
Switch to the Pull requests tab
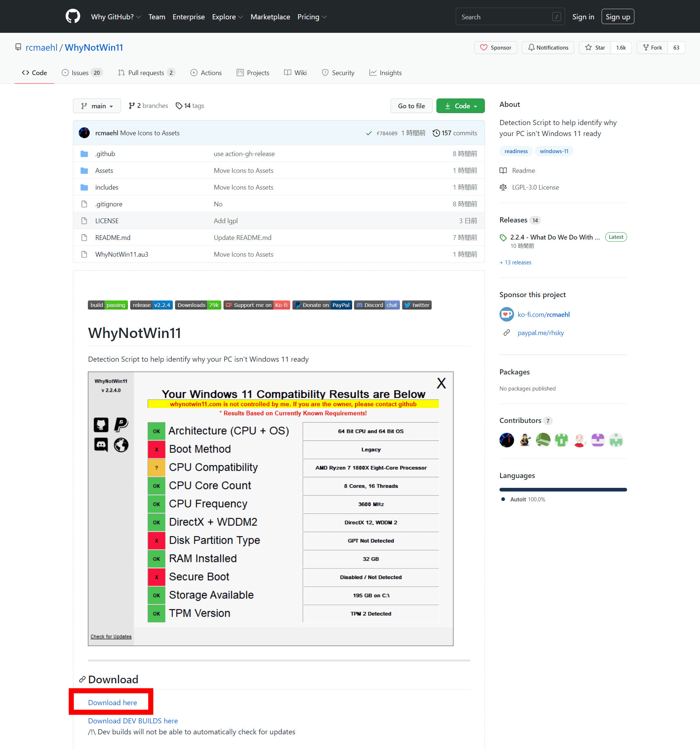tap(146, 73)
